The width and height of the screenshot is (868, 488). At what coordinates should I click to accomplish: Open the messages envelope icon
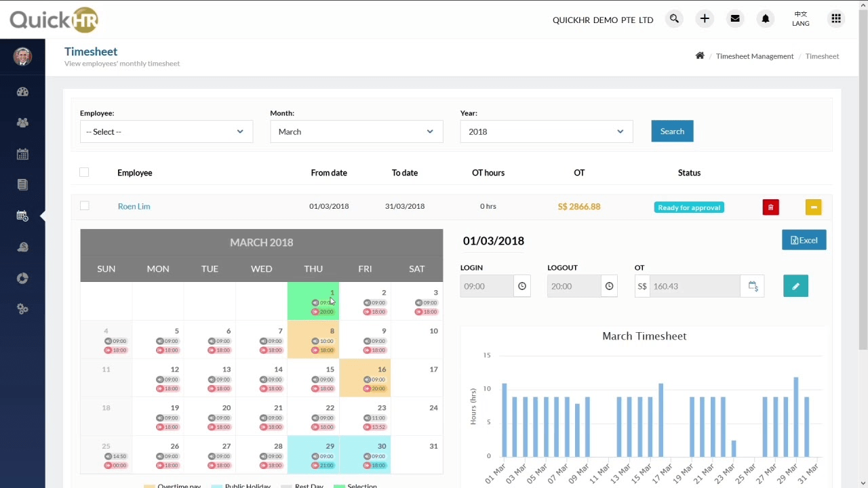click(x=735, y=19)
